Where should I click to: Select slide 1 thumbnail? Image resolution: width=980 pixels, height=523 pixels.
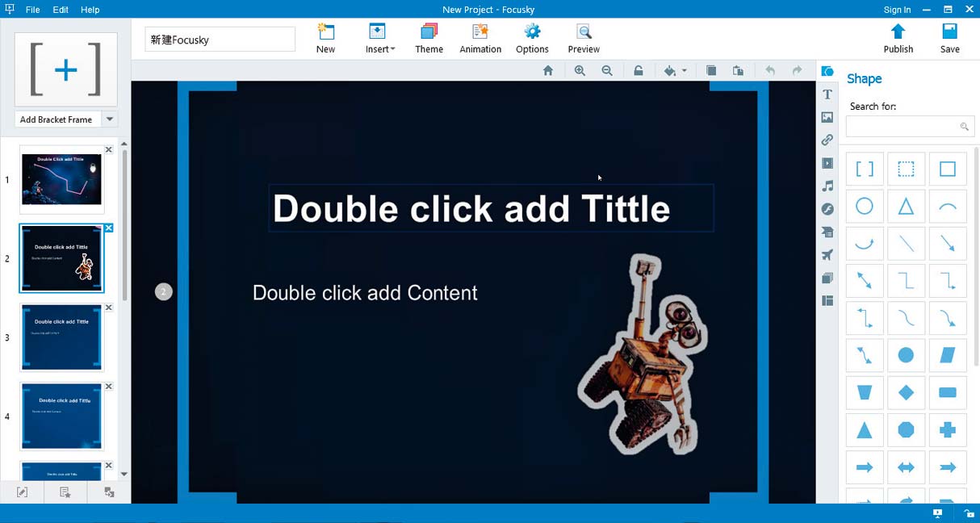click(x=62, y=179)
